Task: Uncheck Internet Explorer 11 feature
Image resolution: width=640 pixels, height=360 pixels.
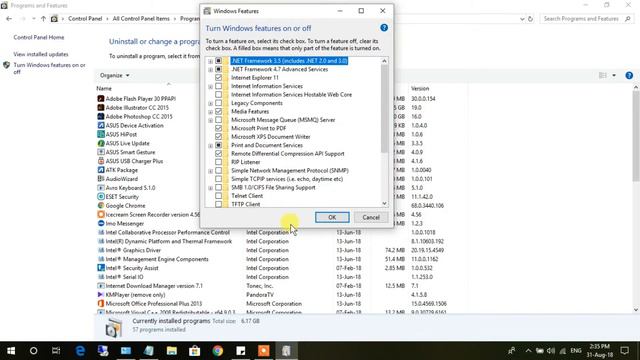Action: 218,78
